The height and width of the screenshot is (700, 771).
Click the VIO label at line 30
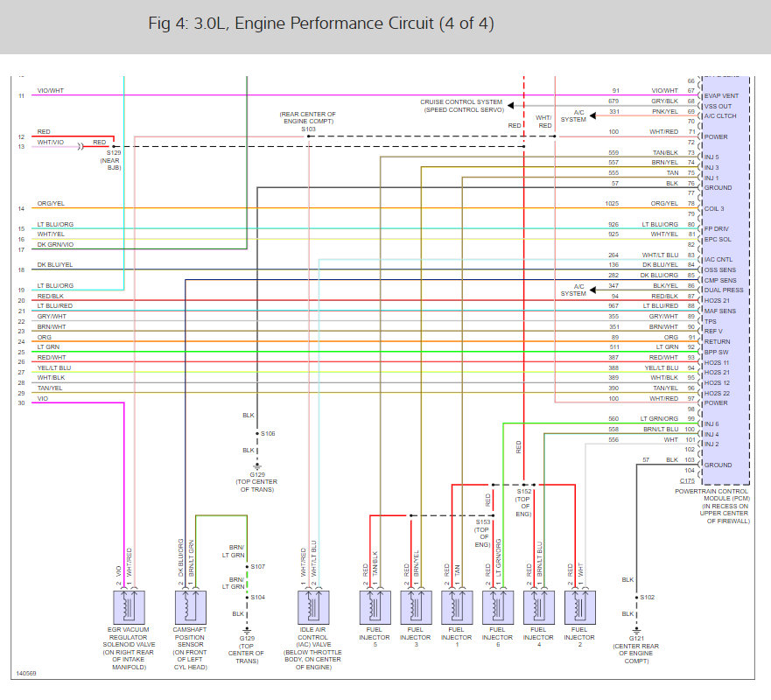43,399
